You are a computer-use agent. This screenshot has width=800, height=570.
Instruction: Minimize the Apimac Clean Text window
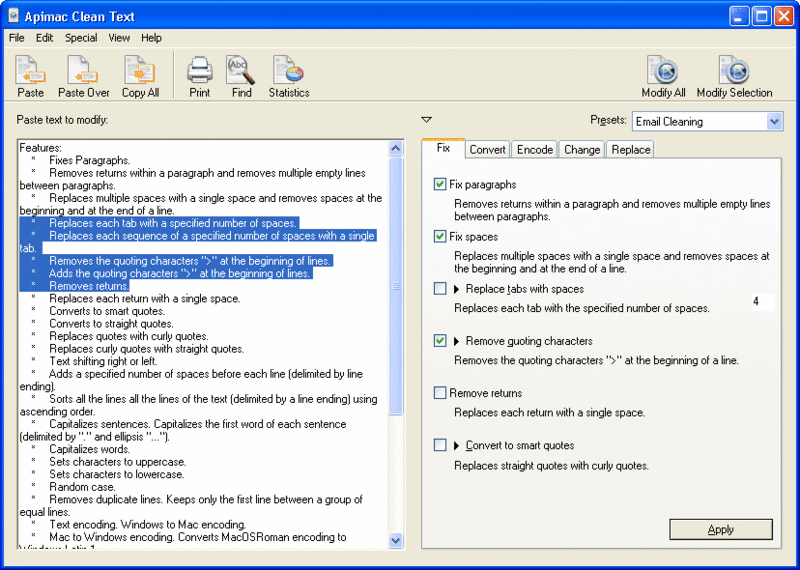point(738,16)
